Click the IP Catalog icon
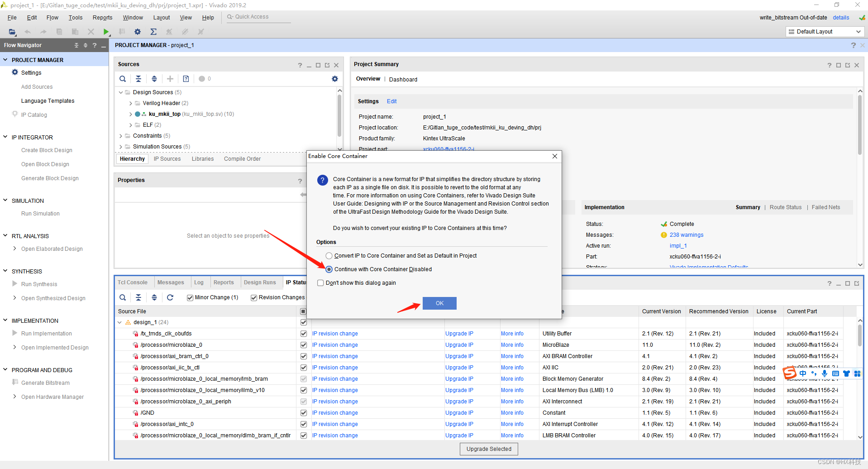The width and height of the screenshot is (868, 469). [x=15, y=114]
